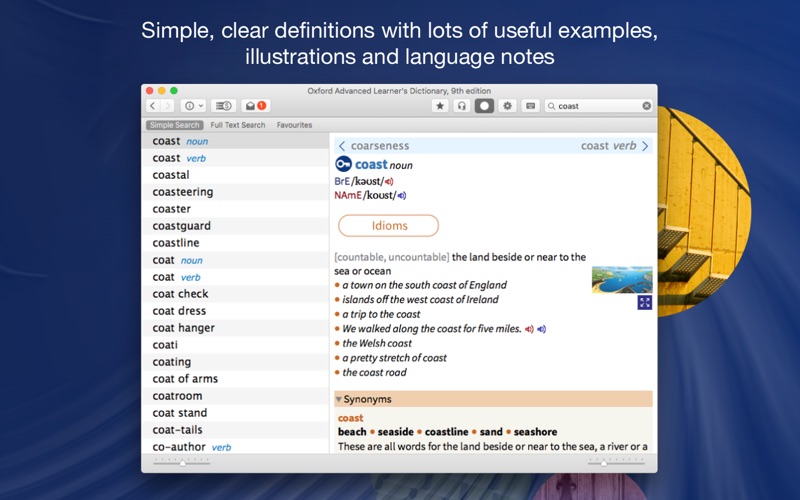Select coat of arms entry
This screenshot has height=500, width=800.
[x=235, y=379]
